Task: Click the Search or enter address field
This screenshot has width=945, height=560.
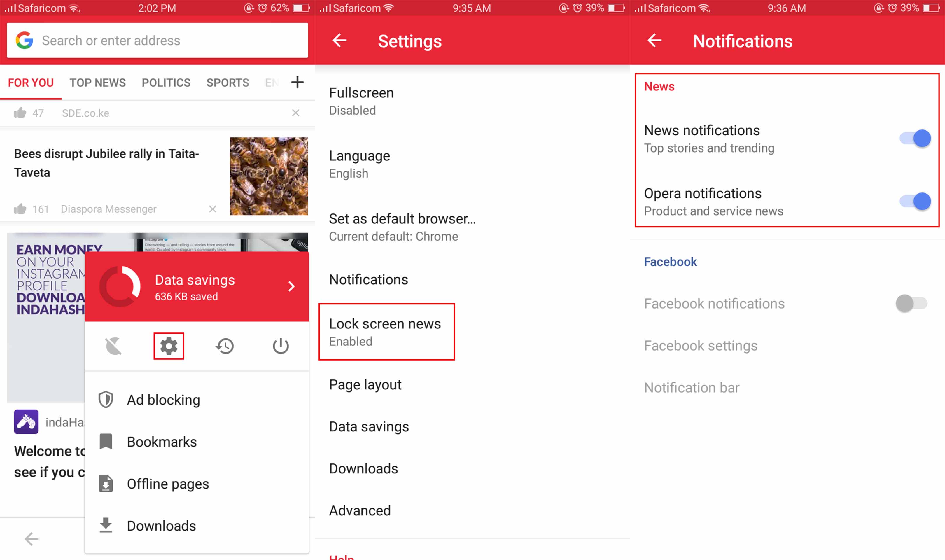Action: point(157,40)
